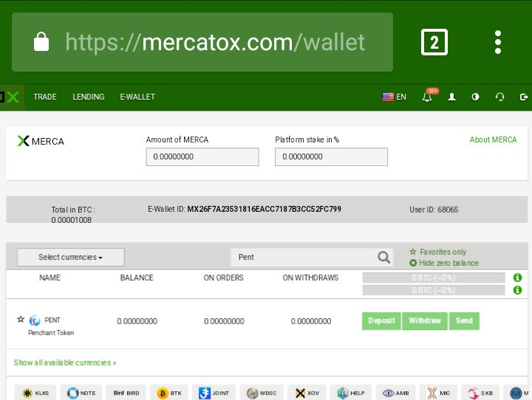Open the TRADE menu
Screen dimensions: 532x400
(x=45, y=97)
